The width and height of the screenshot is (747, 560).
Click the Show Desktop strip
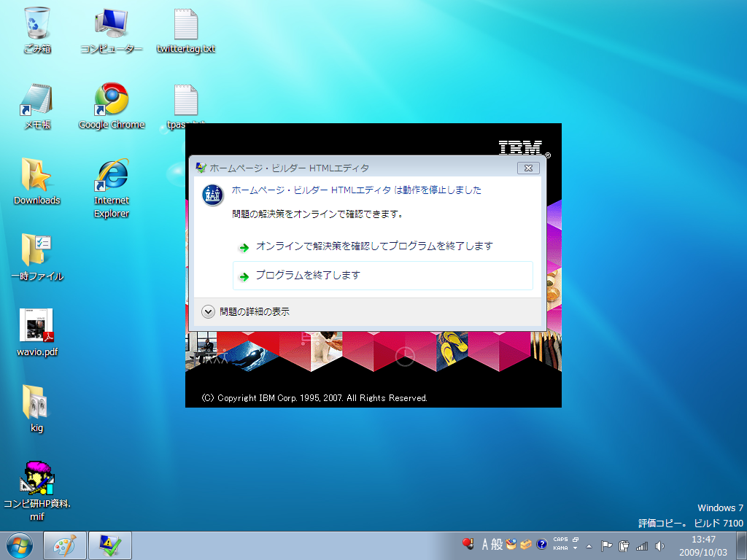tap(741, 545)
